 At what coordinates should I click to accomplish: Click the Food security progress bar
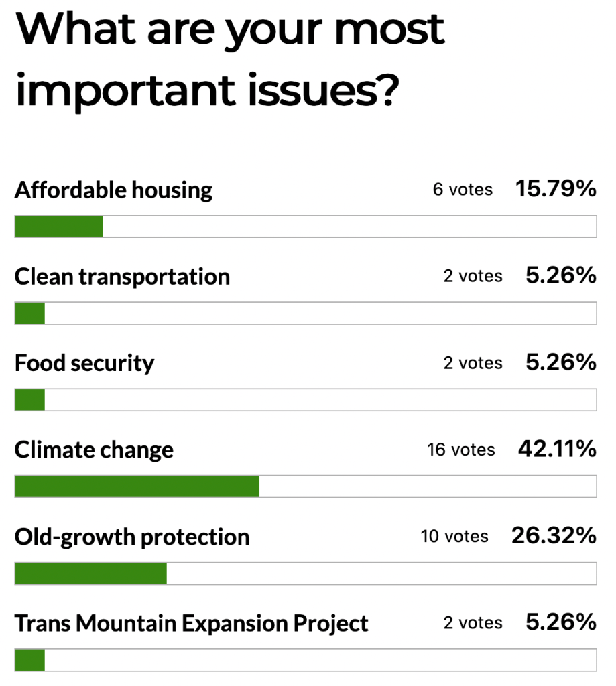pyautogui.click(x=306, y=400)
